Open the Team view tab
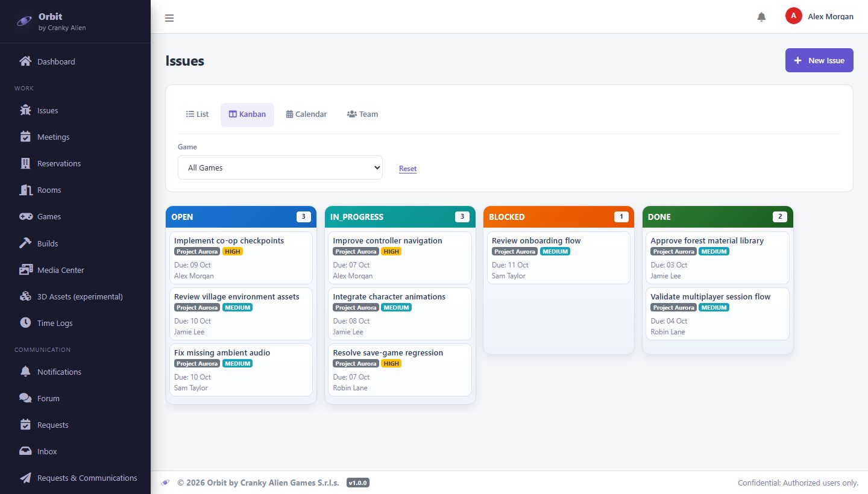Screen dimensions: 868x494 (x=362, y=114)
